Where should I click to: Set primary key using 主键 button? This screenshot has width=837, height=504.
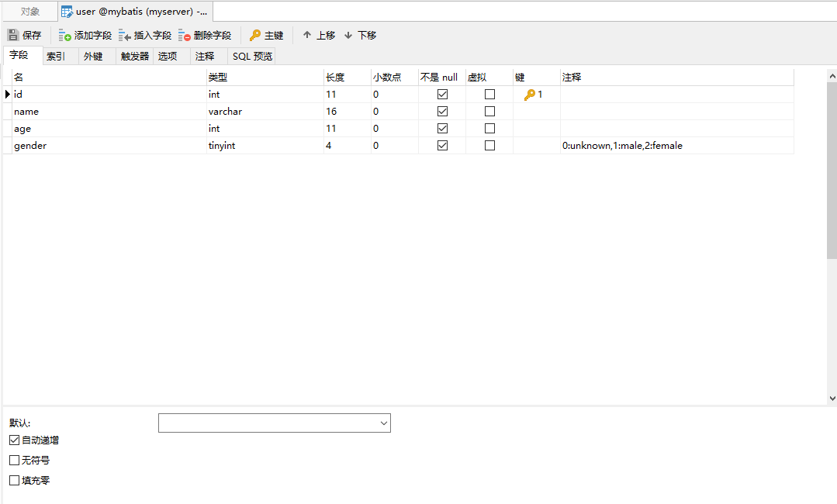(266, 35)
